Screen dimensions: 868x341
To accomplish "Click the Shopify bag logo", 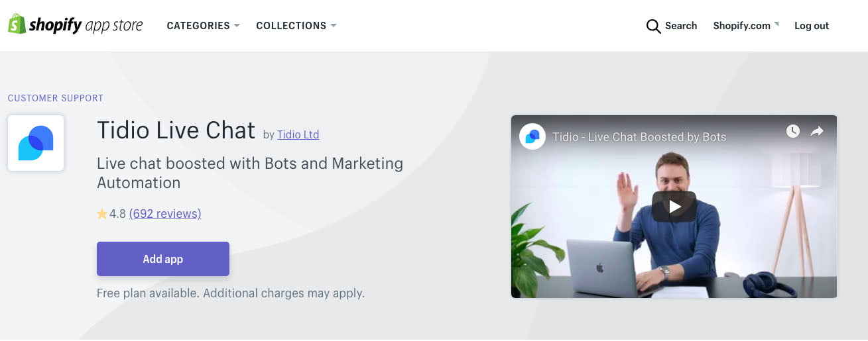I will coord(16,24).
